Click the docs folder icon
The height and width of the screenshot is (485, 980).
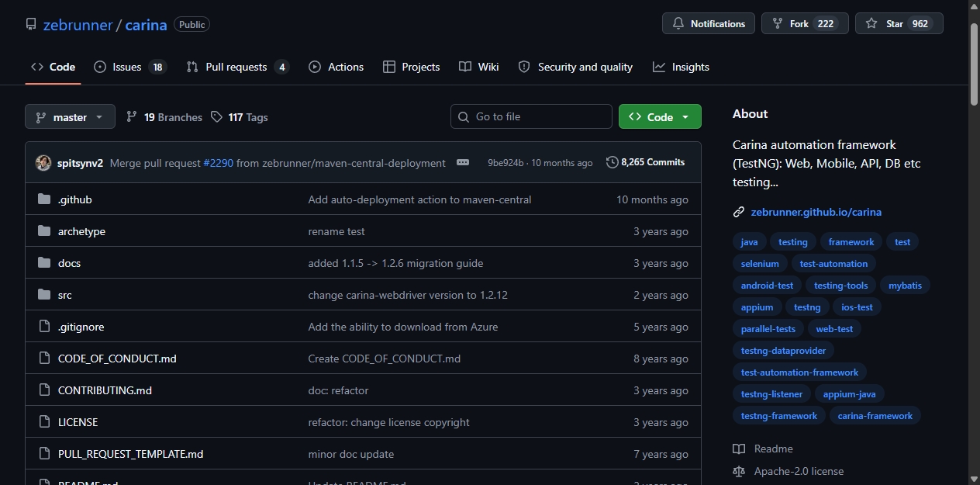point(44,263)
